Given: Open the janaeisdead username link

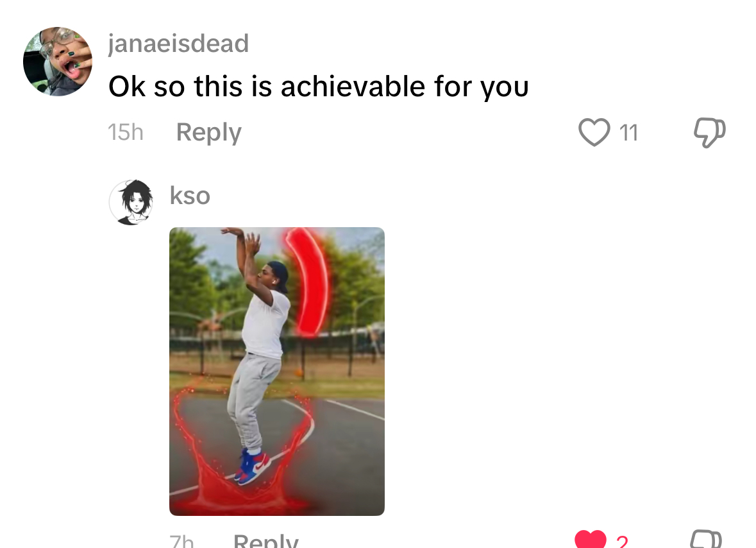Looking at the screenshot, I should (178, 44).
